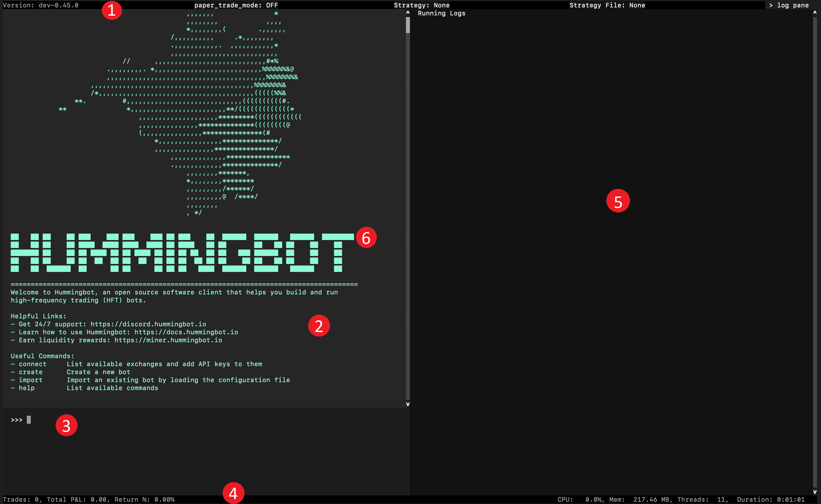The height and width of the screenshot is (504, 821).
Task: Select the Strategy File: None header item
Action: pos(607,5)
